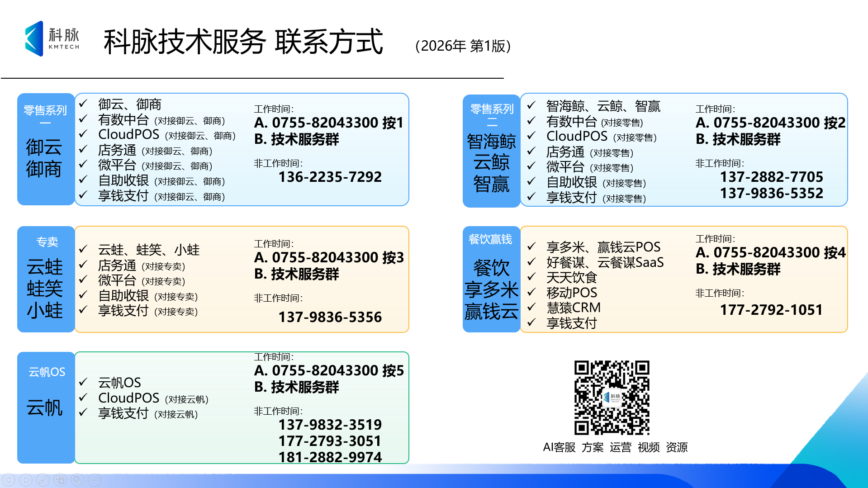Select the 零售系列一 御云御商 blue panel

[x=46, y=149]
